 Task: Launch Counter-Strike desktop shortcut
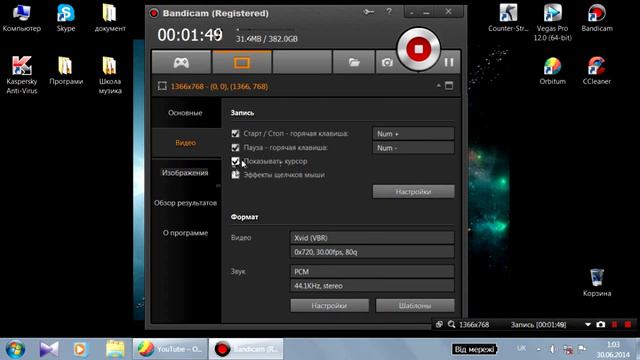508,18
